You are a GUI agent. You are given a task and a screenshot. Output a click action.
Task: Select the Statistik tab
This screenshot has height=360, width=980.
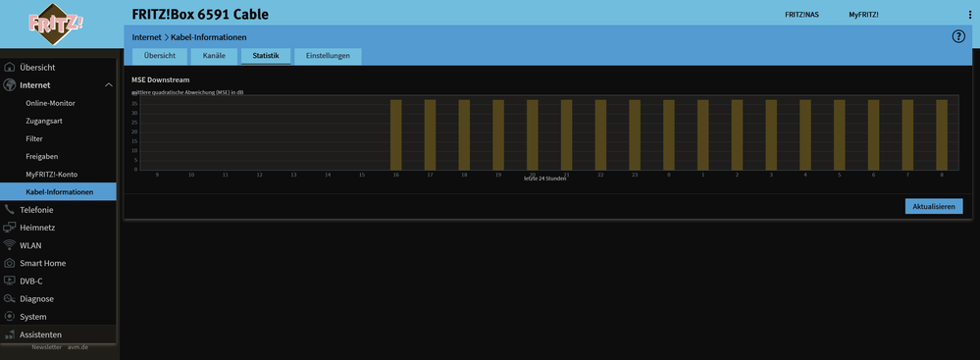coord(266,56)
